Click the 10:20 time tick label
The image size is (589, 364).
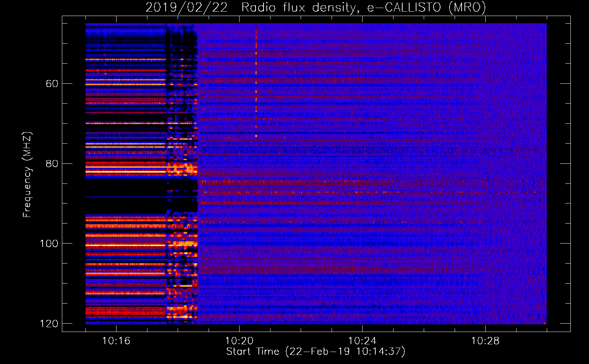239,341
